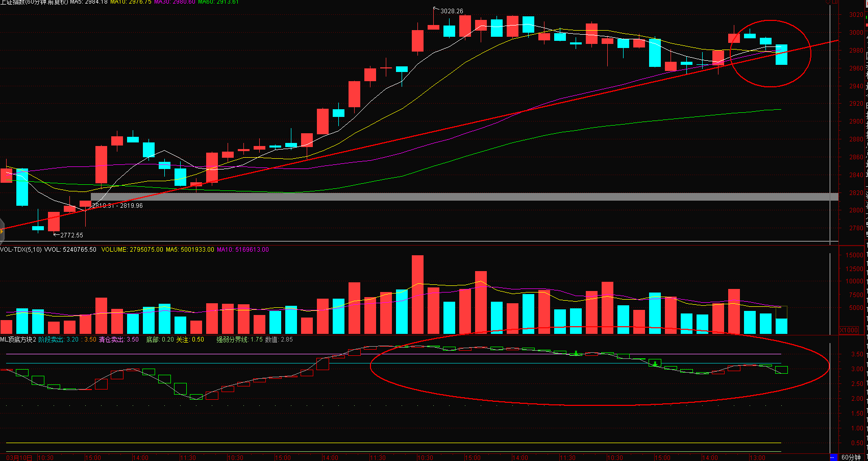The height and width of the screenshot is (461, 868).
Task: Select the magenta MA30: 2980.60 label
Action: tap(175, 2)
